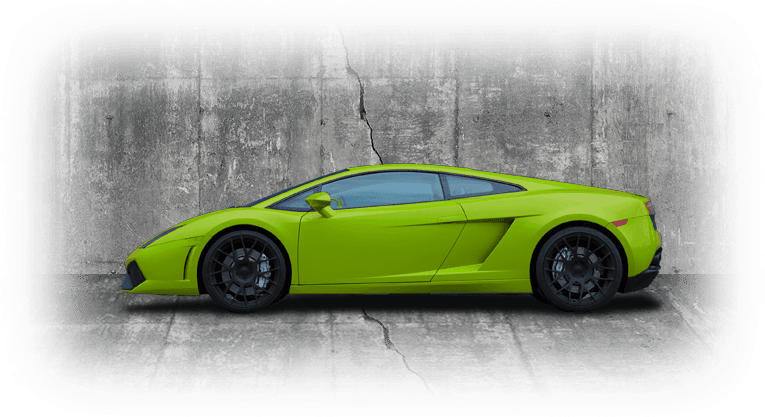Click the lower side skirt between wheels
The image size is (765, 417).
click(410, 287)
